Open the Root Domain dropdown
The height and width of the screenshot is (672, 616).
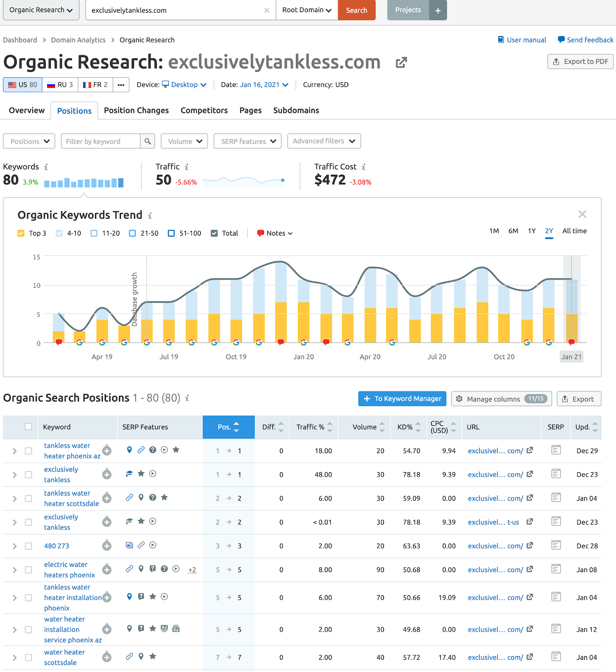point(307,10)
